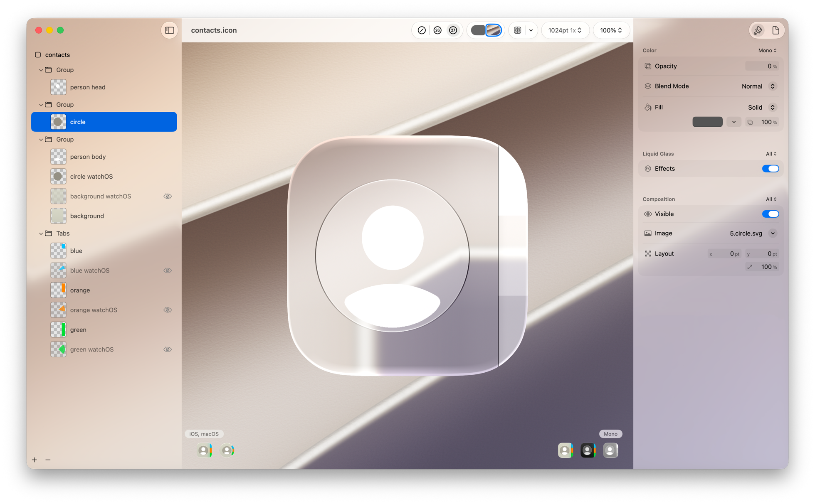Open the 1024pt 1x size selector

coord(565,30)
